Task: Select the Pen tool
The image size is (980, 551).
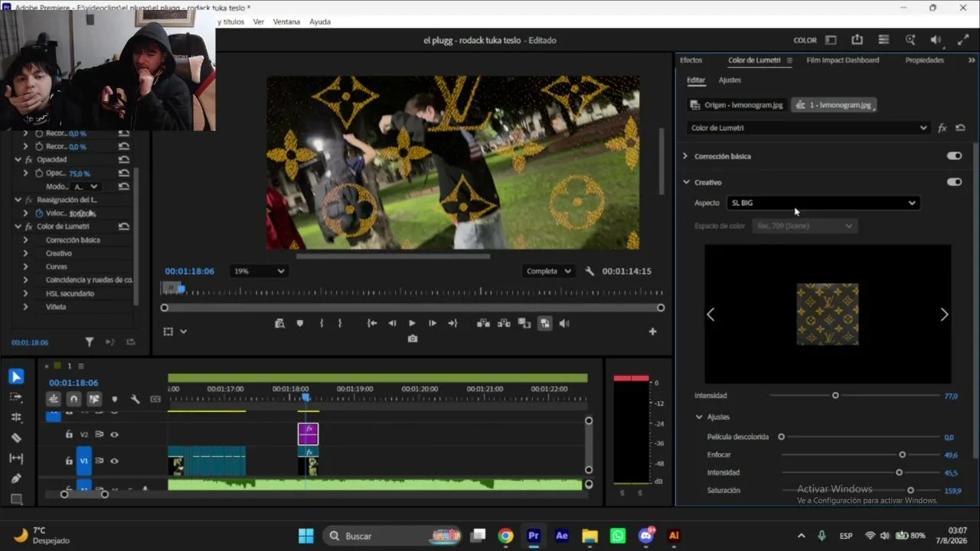Action: point(16,478)
